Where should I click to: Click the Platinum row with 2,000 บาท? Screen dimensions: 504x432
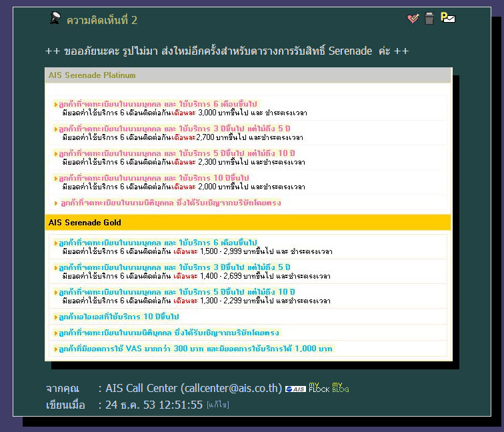pos(248,183)
